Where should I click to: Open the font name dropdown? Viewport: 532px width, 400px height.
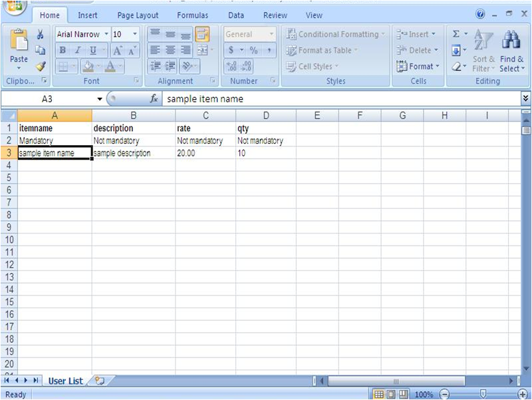(106, 34)
